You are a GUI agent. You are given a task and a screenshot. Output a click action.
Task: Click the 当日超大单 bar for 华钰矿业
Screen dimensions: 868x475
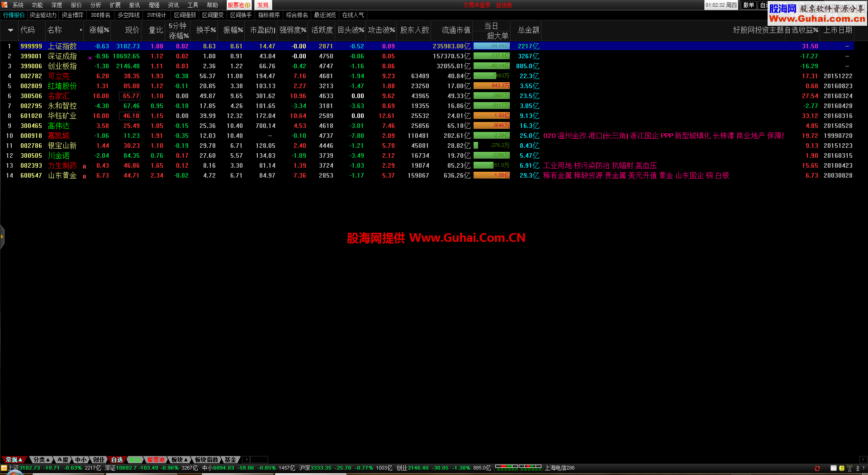coord(492,116)
